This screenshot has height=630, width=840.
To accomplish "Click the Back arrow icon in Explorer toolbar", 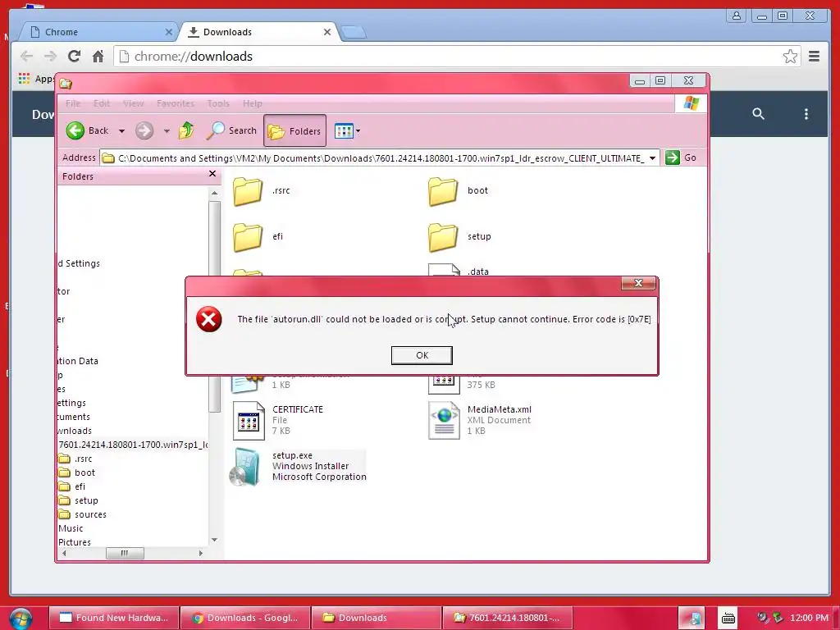I will [x=75, y=130].
